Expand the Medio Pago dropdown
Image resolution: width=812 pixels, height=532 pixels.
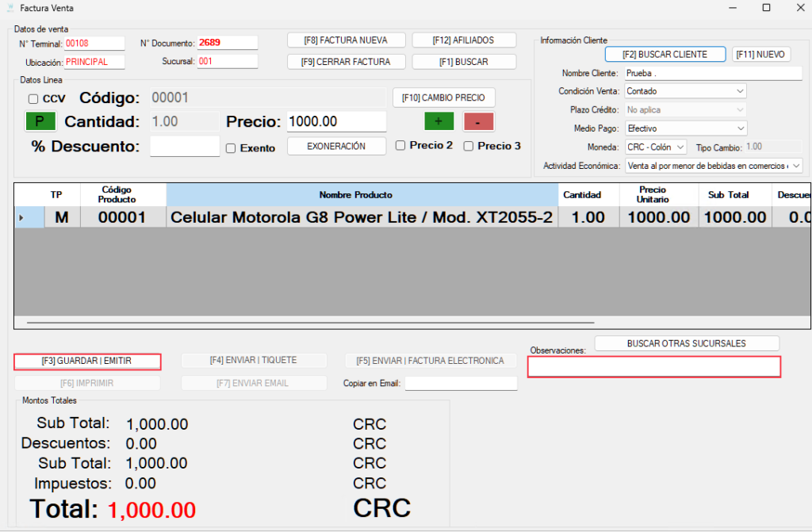click(740, 128)
